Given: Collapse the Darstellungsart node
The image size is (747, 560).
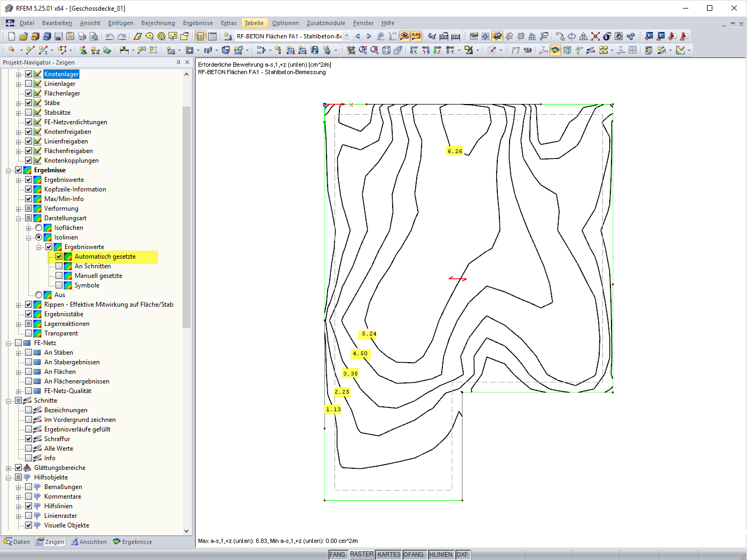Looking at the screenshot, I should pyautogui.click(x=19, y=219).
